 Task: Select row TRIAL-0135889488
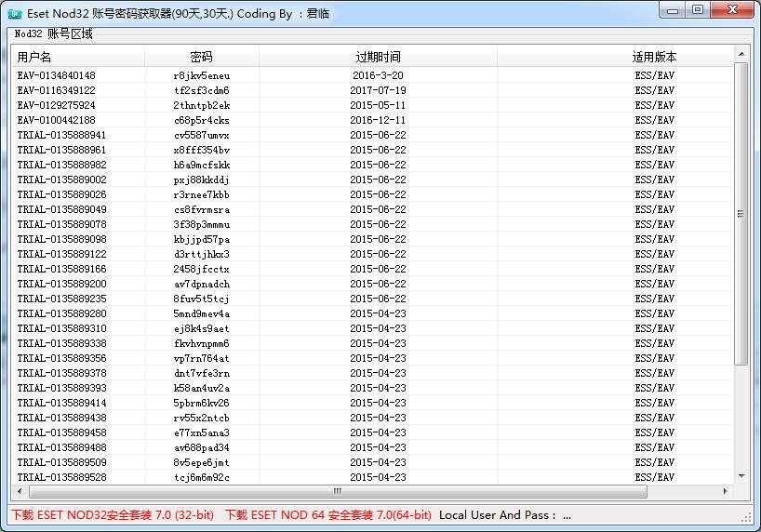coord(373,447)
